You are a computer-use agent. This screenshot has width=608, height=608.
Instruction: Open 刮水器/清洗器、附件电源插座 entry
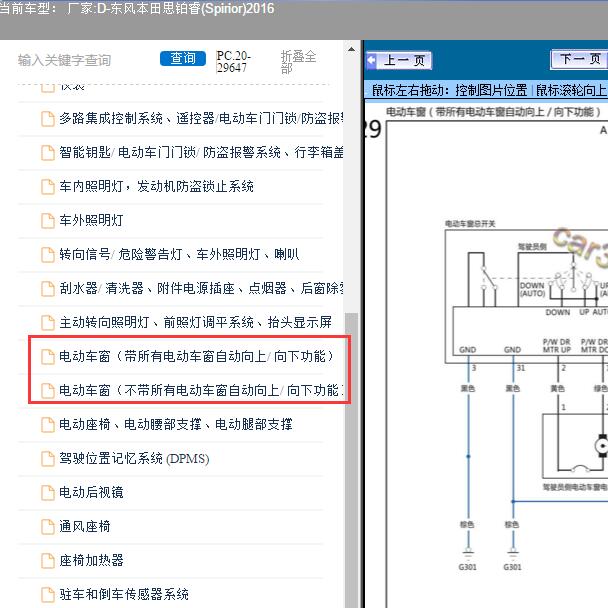[x=201, y=288]
